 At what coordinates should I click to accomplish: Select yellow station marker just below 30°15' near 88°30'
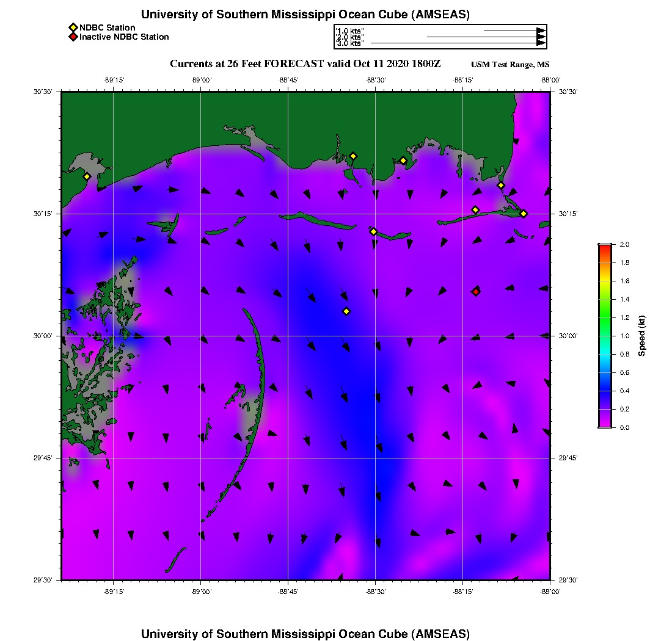click(x=373, y=231)
